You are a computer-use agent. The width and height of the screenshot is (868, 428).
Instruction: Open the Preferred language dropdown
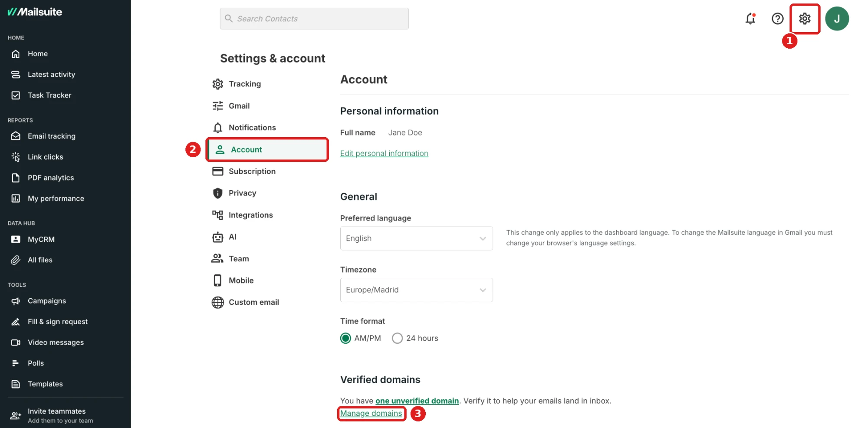pos(416,238)
